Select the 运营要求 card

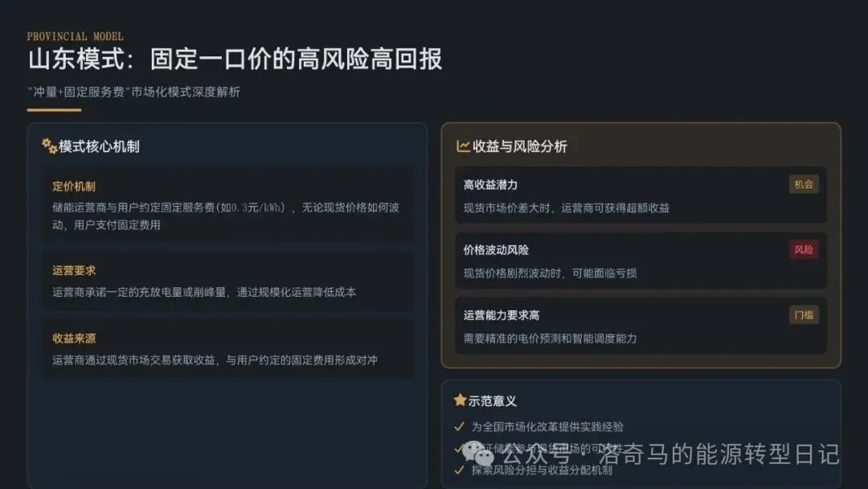coord(228,281)
